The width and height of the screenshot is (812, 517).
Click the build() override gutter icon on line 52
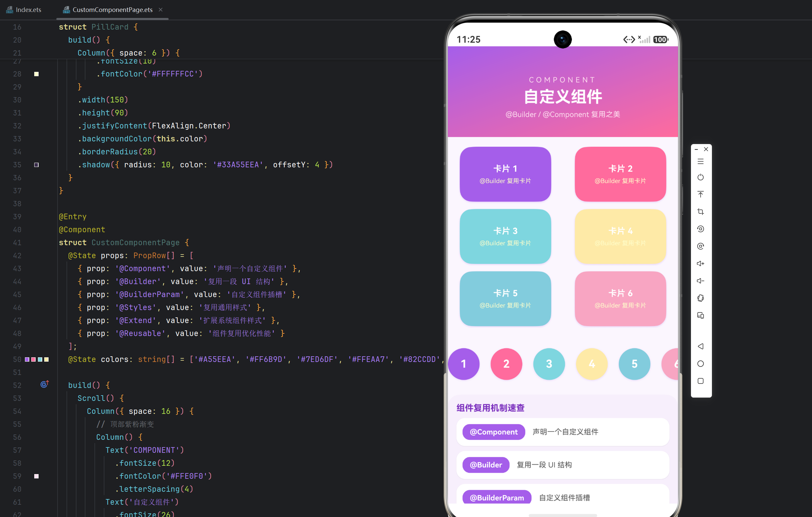(x=45, y=384)
